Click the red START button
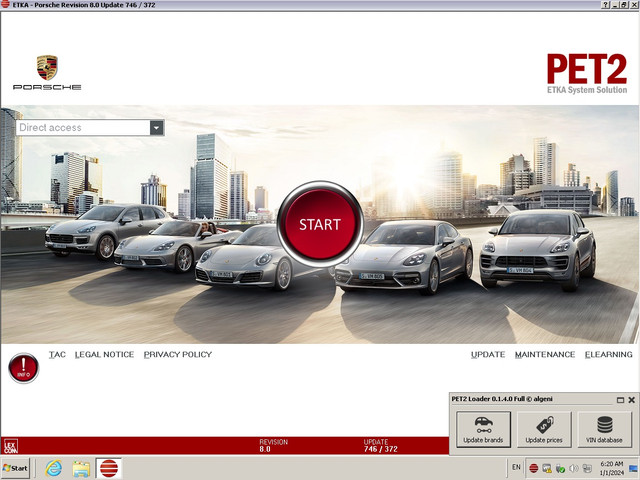Screen dimensions: 640x480 click(x=320, y=224)
